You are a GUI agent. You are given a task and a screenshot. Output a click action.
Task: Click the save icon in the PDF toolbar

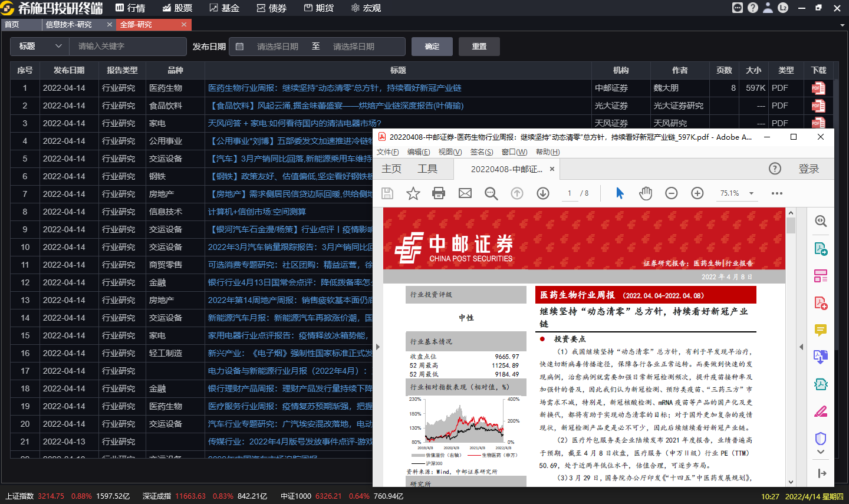click(x=387, y=193)
